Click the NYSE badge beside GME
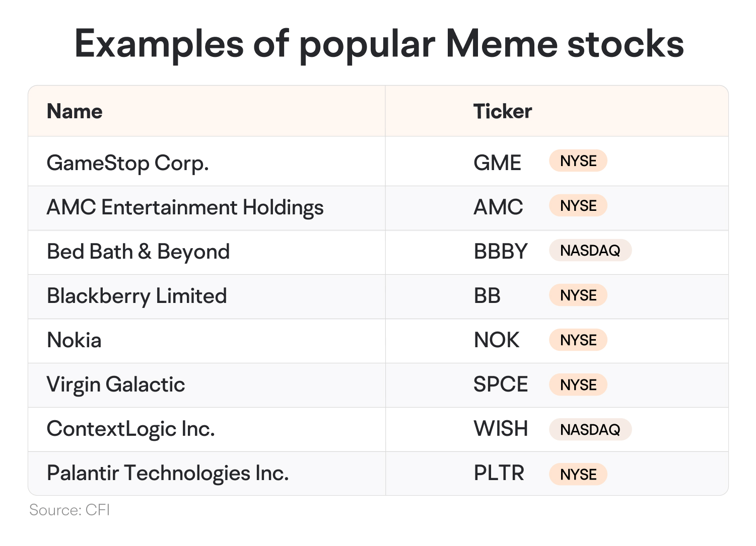The image size is (756, 546). [x=578, y=161]
